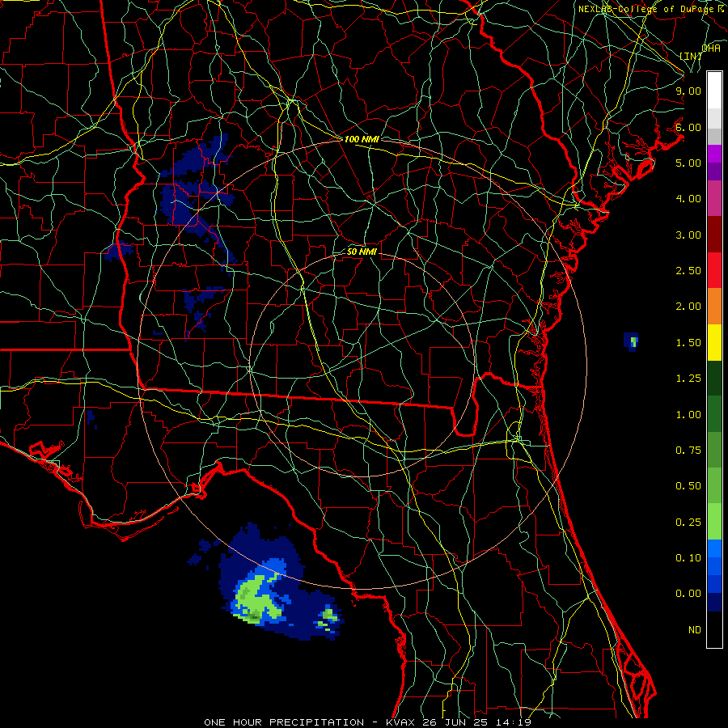This screenshot has width=728, height=728.
Task: Select the 1.25 legend label
Action: (x=688, y=379)
